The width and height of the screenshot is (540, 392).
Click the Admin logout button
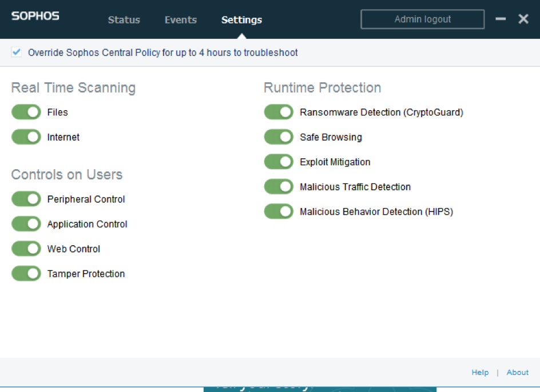pos(422,19)
